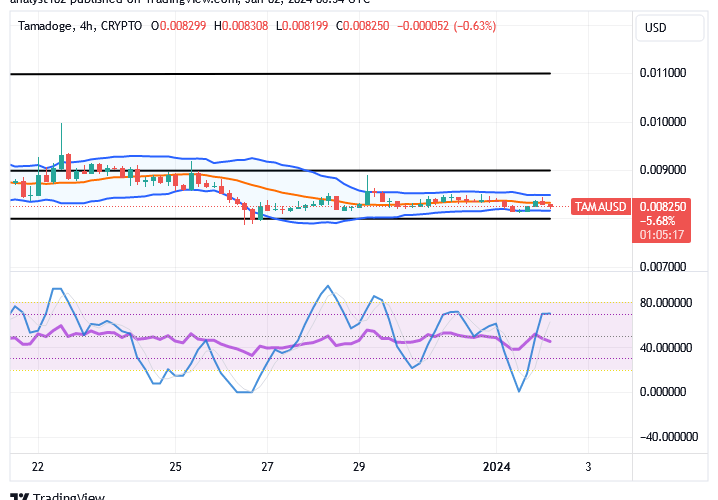The height and width of the screenshot is (500, 718).
Task: Click the countdown timer 01:05:17
Action: click(662, 235)
